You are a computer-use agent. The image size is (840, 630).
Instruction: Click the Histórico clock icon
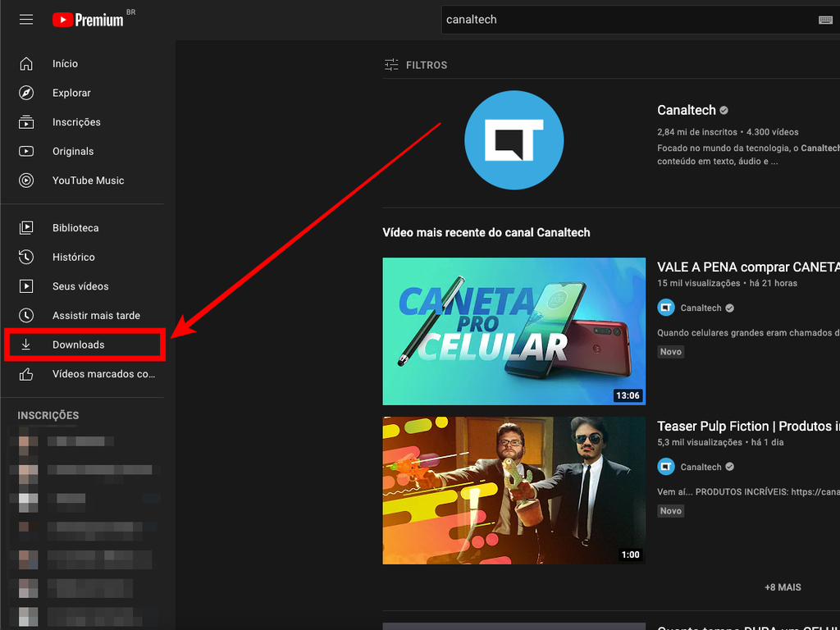[x=26, y=257]
